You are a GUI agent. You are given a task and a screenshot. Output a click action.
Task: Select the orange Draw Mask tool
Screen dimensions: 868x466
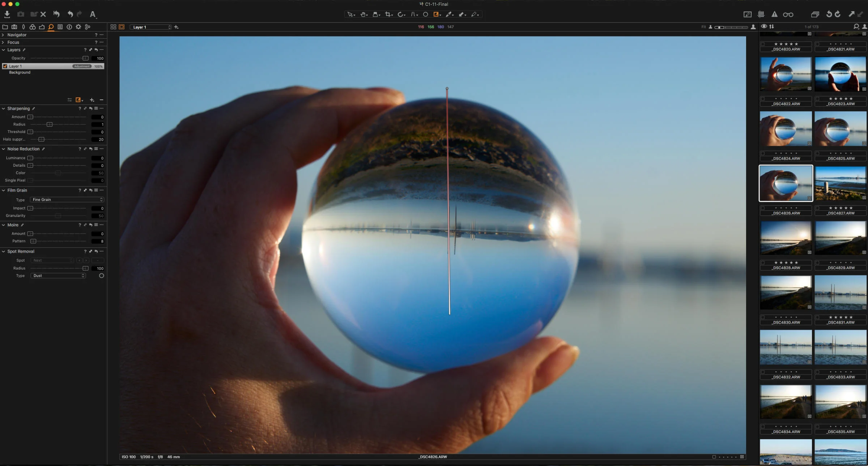pos(437,14)
